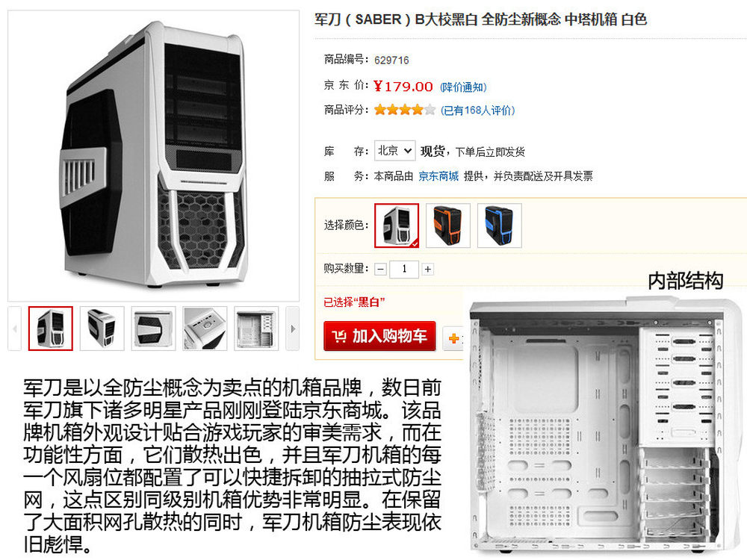Click the previous thumbnails left arrow

point(14,329)
